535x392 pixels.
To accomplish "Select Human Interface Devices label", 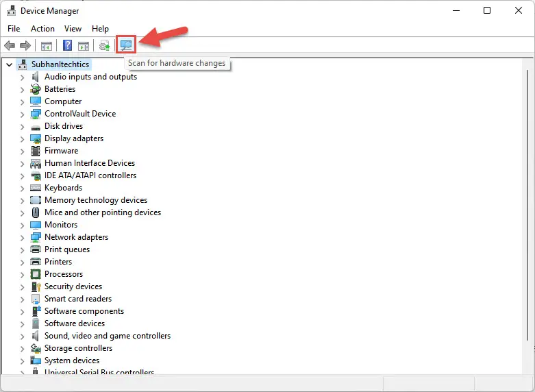I will pyautogui.click(x=90, y=163).
